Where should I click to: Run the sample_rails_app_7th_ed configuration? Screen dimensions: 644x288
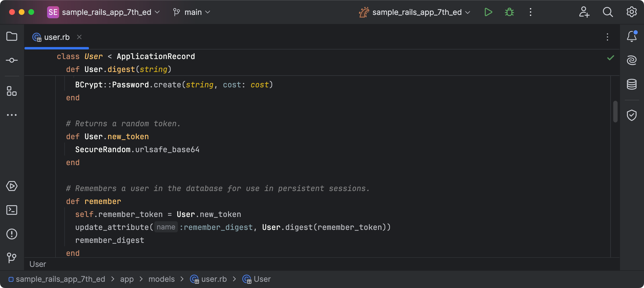[x=488, y=12]
